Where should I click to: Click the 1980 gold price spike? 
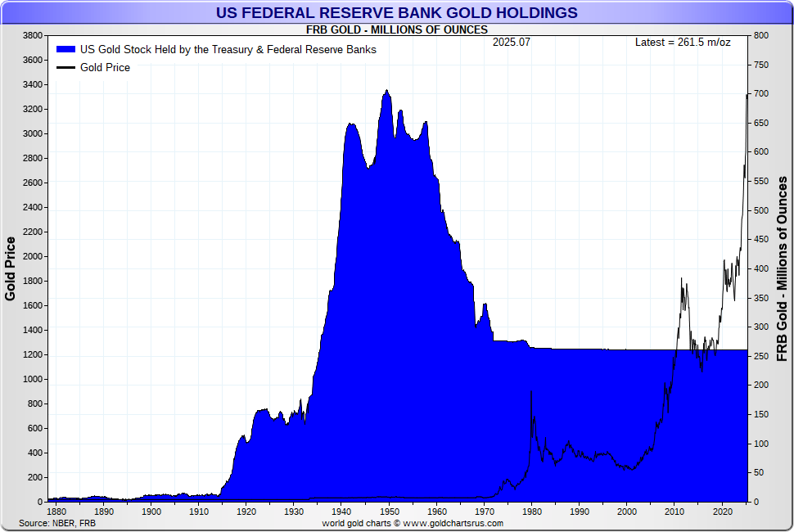pos(531,392)
